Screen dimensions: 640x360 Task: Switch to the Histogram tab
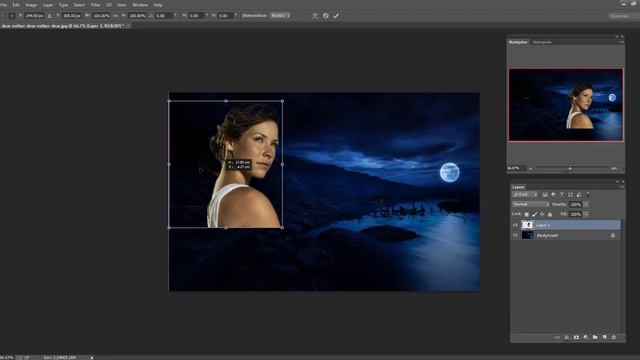point(542,42)
